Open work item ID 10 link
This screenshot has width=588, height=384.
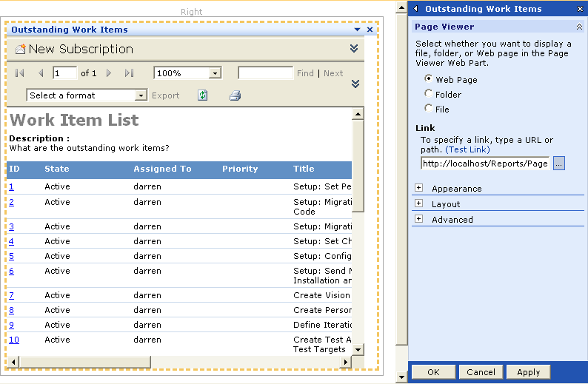(x=14, y=340)
